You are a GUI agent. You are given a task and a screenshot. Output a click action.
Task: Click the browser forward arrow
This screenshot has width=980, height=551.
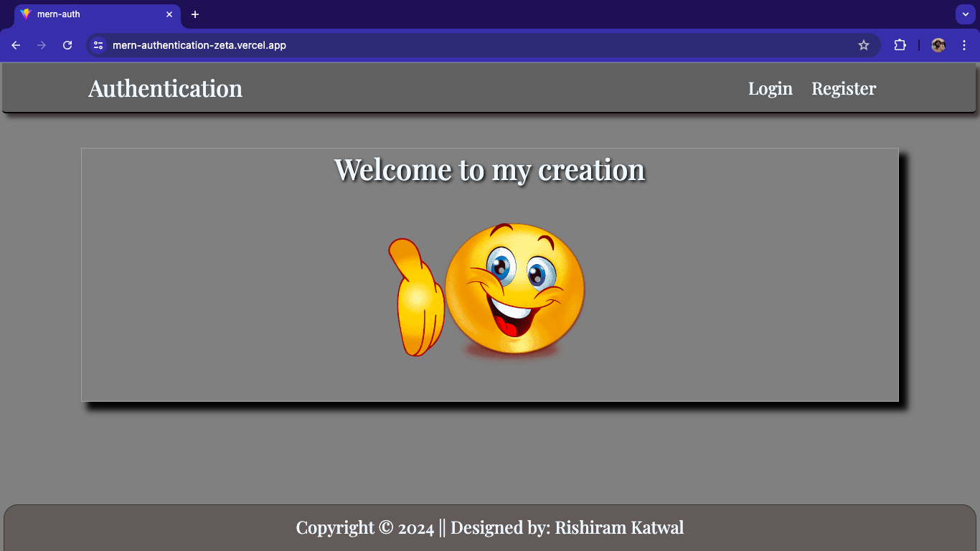point(42,45)
